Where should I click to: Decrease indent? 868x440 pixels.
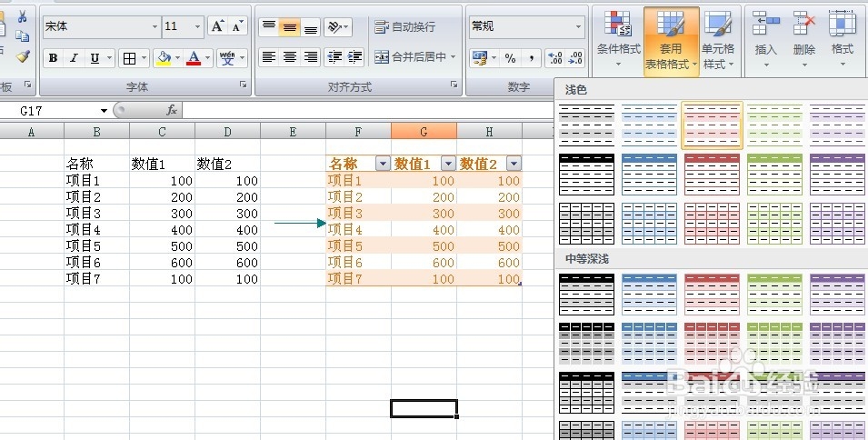[x=334, y=56]
